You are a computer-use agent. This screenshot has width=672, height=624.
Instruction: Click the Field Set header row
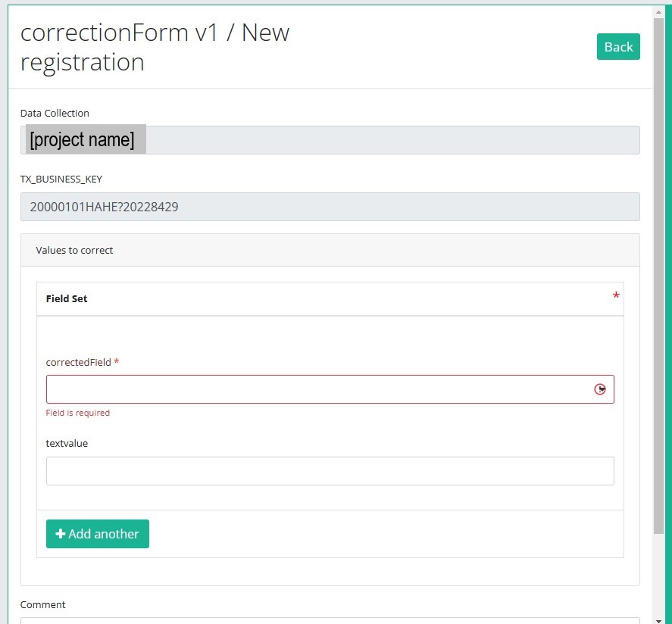(x=330, y=299)
